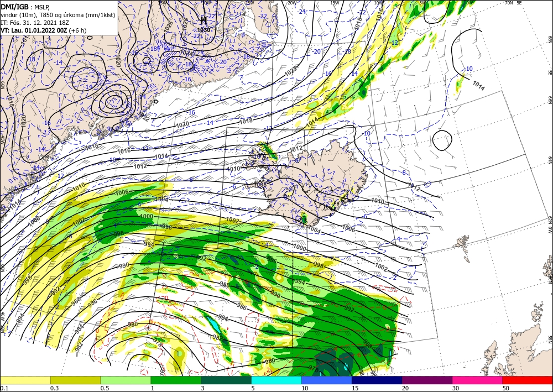This screenshot has height=392, width=553.
Task: Click the 1026 isobar label
Action: pos(169,26)
